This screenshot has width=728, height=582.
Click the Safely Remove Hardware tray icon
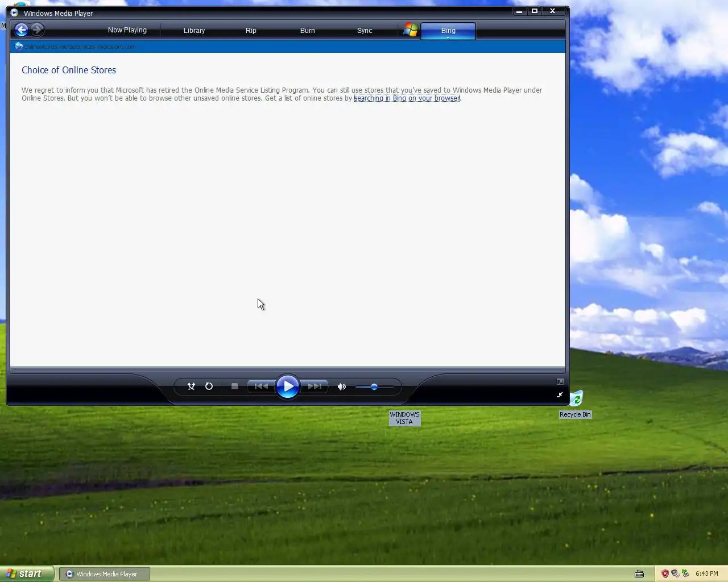[685, 573]
